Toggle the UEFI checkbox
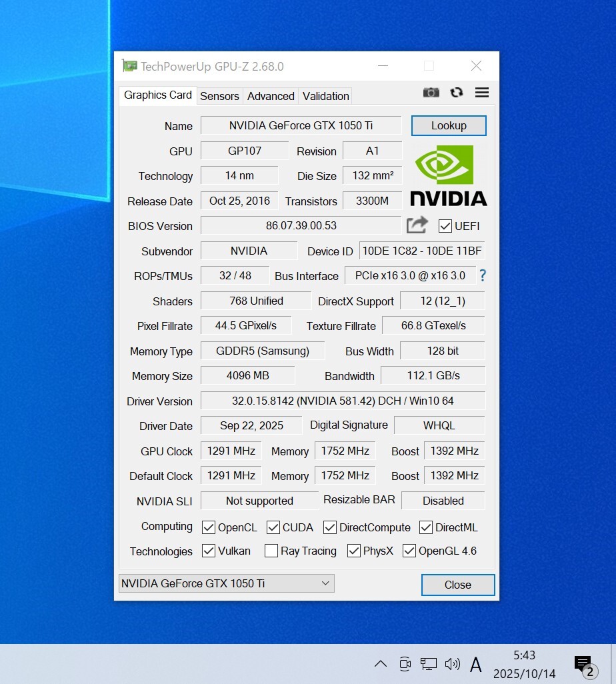The height and width of the screenshot is (684, 616). coord(445,226)
